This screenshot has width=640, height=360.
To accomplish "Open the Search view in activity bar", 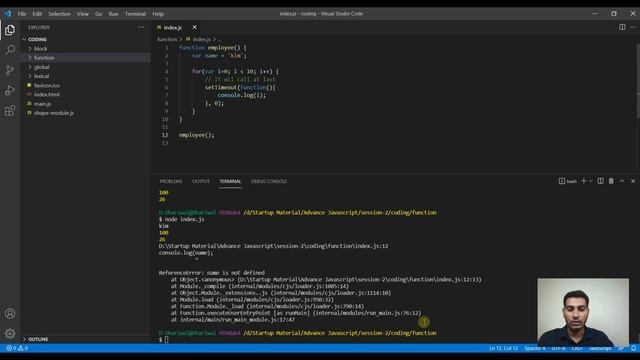I will tap(10, 50).
